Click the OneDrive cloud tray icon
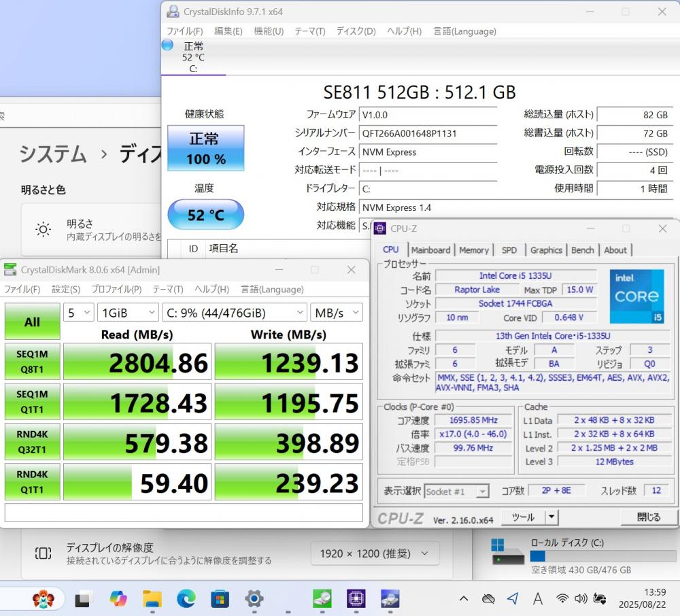Screen dimensions: 680x616 pos(488,599)
